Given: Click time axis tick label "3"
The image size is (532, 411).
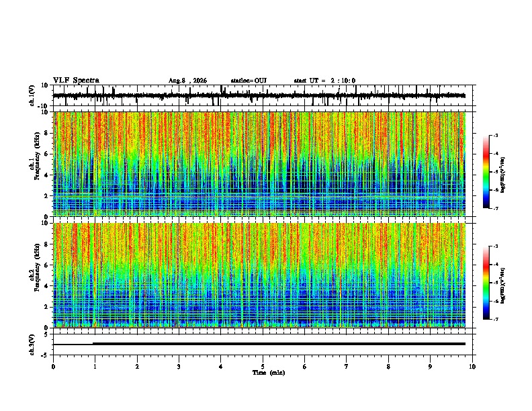Looking at the screenshot, I should (179, 367).
